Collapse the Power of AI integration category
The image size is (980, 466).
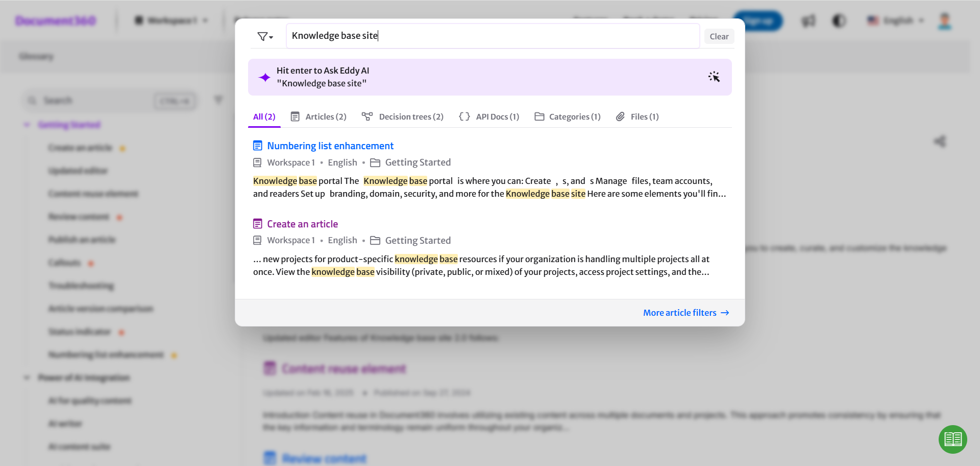27,378
